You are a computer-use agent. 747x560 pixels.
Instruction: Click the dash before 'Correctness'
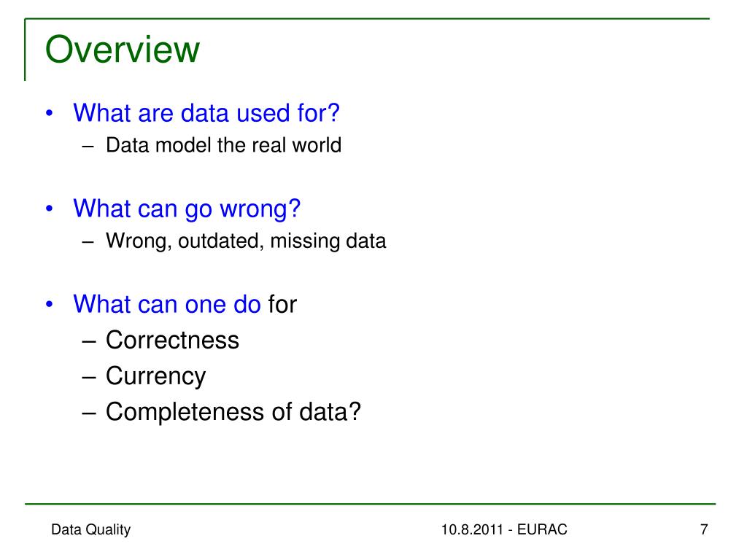(x=88, y=341)
